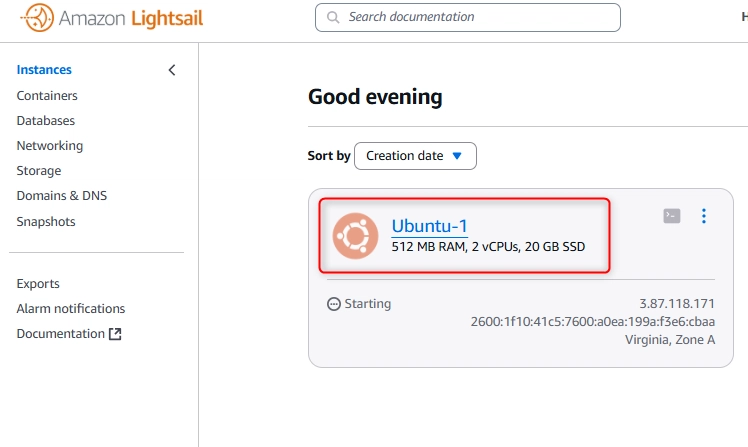Open browser-based SSH terminal for Ubuntu-1
Screen dimensions: 748x447
672,216
